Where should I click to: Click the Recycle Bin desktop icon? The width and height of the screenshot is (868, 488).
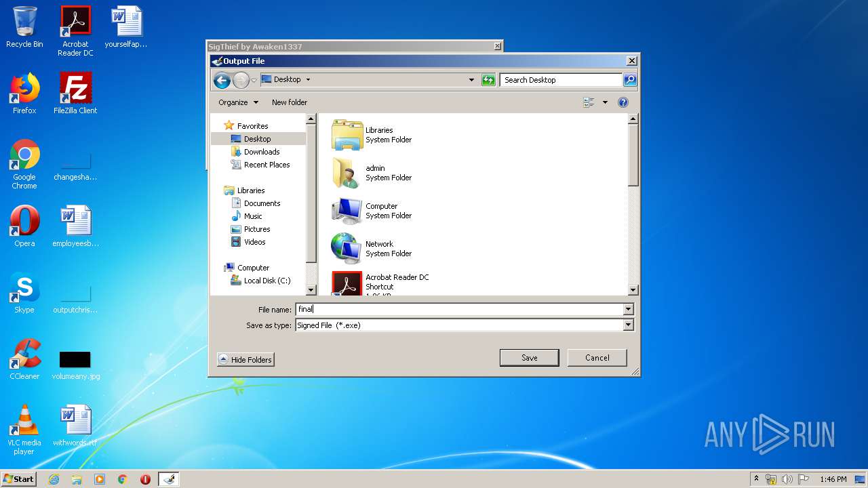coord(24,27)
